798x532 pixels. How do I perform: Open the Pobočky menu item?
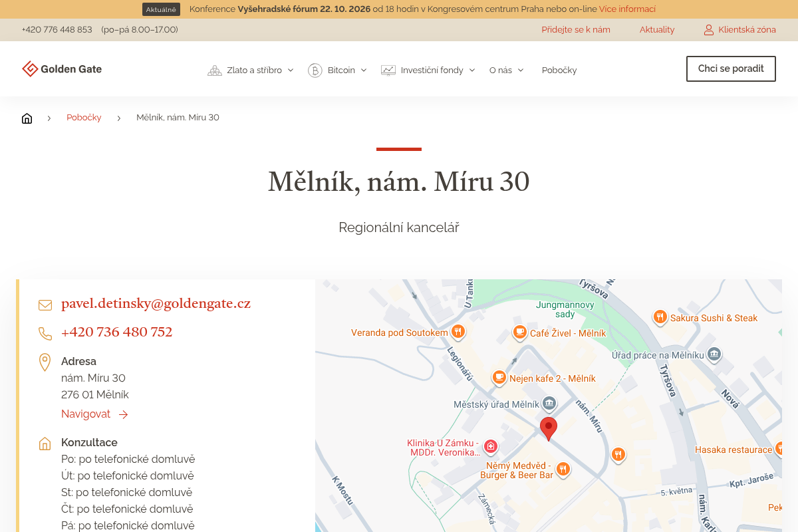pos(559,70)
